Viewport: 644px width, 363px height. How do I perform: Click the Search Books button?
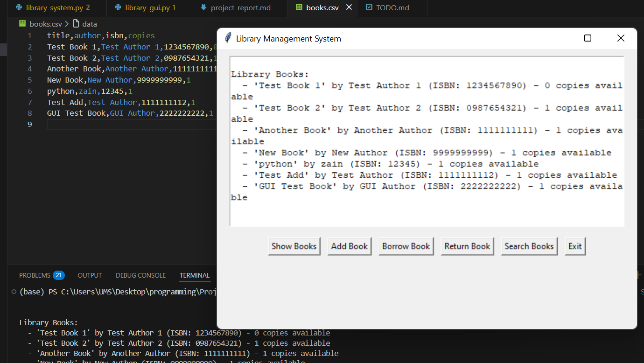[529, 246]
